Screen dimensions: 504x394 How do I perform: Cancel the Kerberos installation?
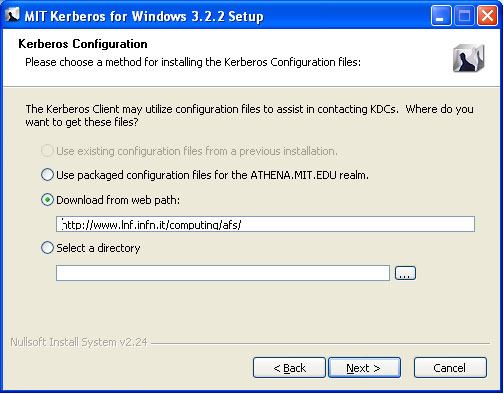point(450,368)
